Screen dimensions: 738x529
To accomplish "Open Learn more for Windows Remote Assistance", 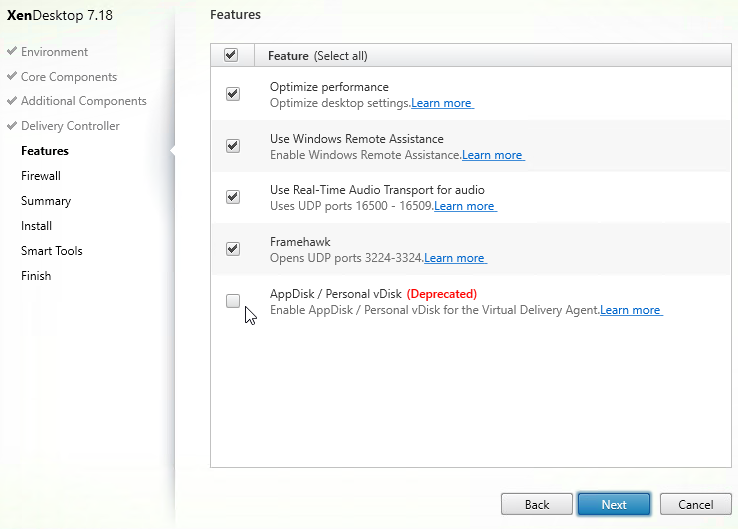I will [x=492, y=155].
